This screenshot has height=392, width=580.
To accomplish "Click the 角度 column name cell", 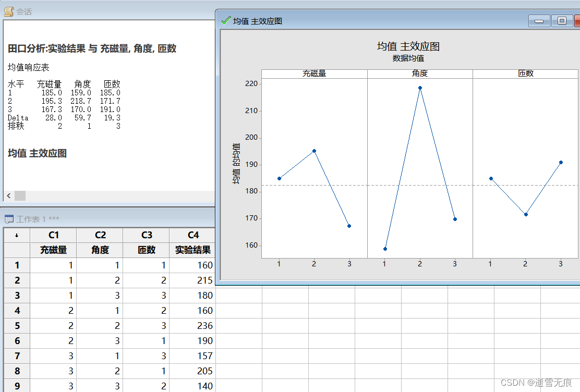I will click(99, 250).
